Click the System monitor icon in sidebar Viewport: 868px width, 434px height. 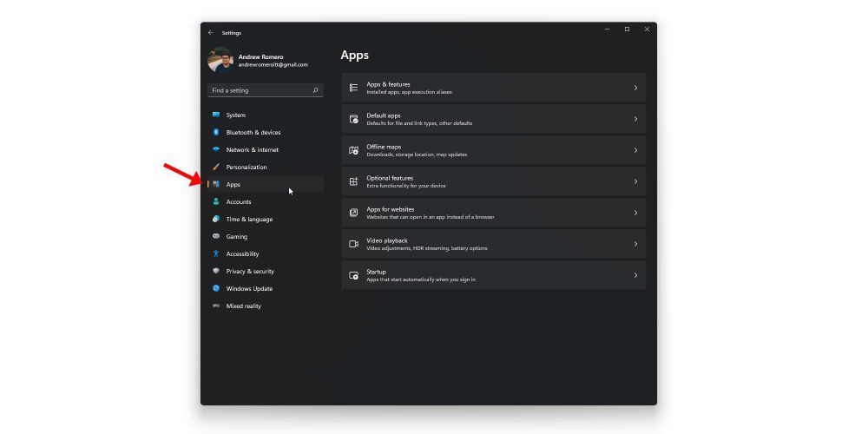216,115
